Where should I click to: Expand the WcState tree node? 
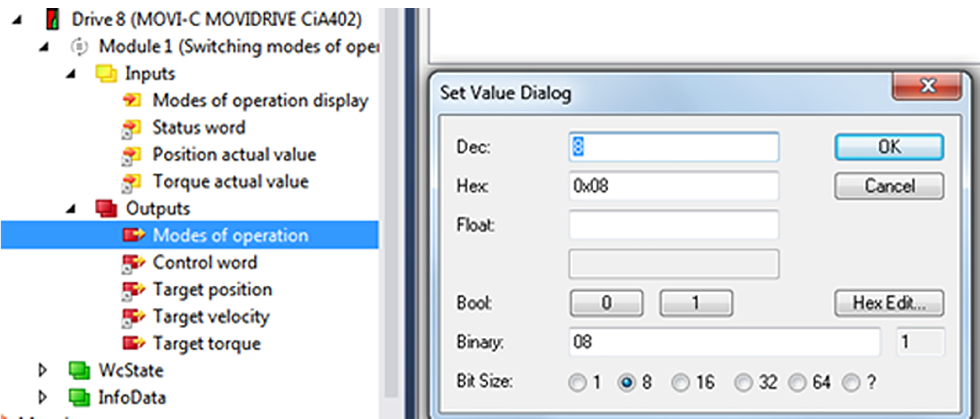pos(43,370)
